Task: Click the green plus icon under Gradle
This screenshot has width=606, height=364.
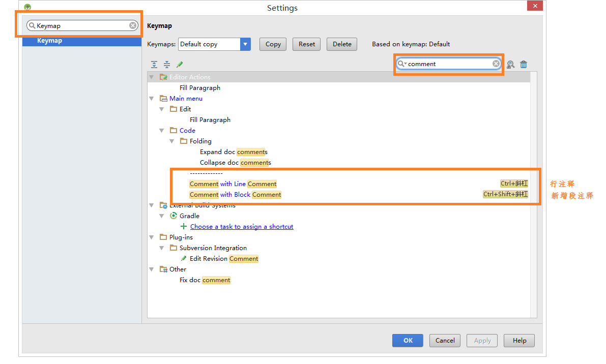Action: [x=184, y=227]
